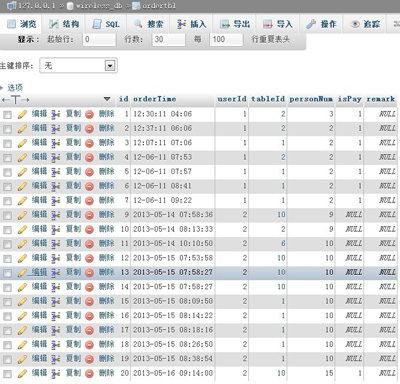Sort by the userId column header
The height and width of the screenshot is (384, 400).
(x=232, y=99)
